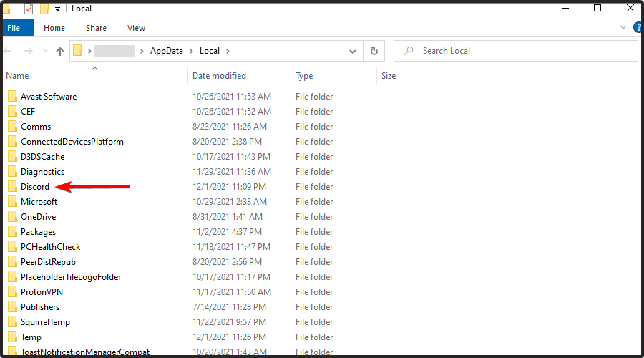The height and width of the screenshot is (358, 644).
Task: Select the Microsoft folder icon
Action: (12, 202)
